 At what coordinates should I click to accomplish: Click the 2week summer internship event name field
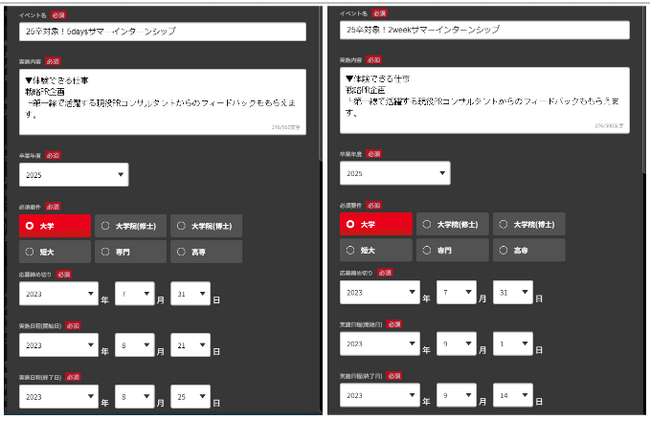(x=485, y=30)
